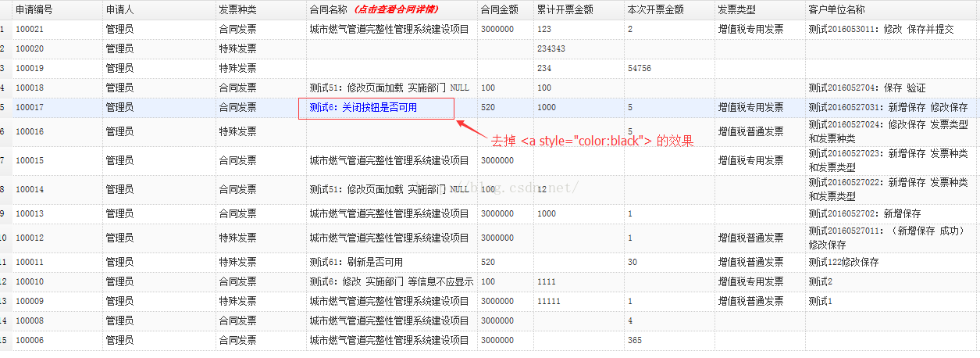
Task: Select application number 100016
Action: click(x=30, y=131)
